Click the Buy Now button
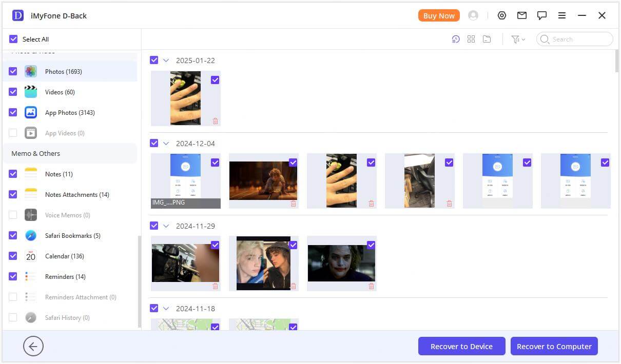The width and height of the screenshot is (621, 364). 439,16
